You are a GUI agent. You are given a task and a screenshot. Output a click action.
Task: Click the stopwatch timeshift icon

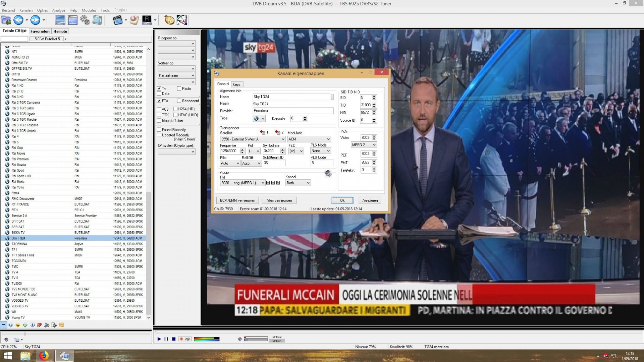coord(169,20)
